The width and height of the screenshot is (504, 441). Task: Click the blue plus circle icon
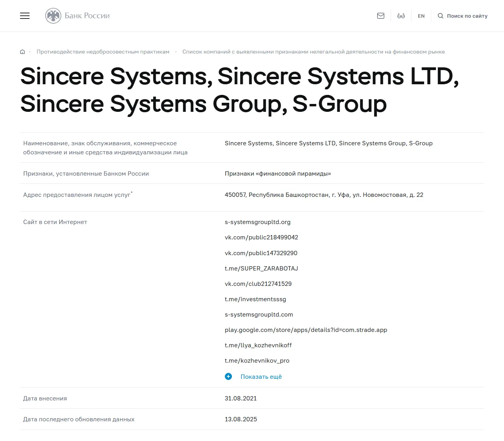pyautogui.click(x=228, y=376)
